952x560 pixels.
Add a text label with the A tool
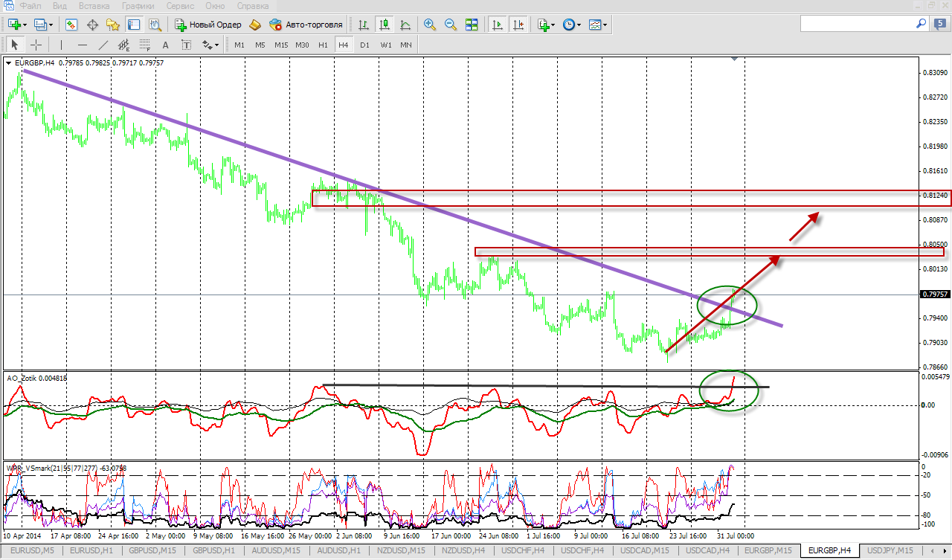pyautogui.click(x=166, y=45)
